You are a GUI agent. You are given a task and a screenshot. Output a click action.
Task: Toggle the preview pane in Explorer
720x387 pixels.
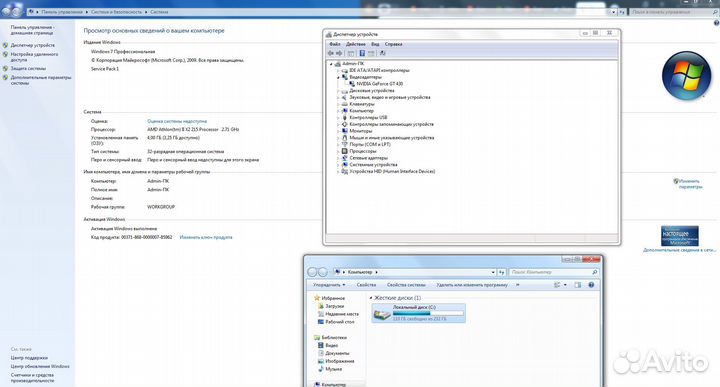click(578, 285)
